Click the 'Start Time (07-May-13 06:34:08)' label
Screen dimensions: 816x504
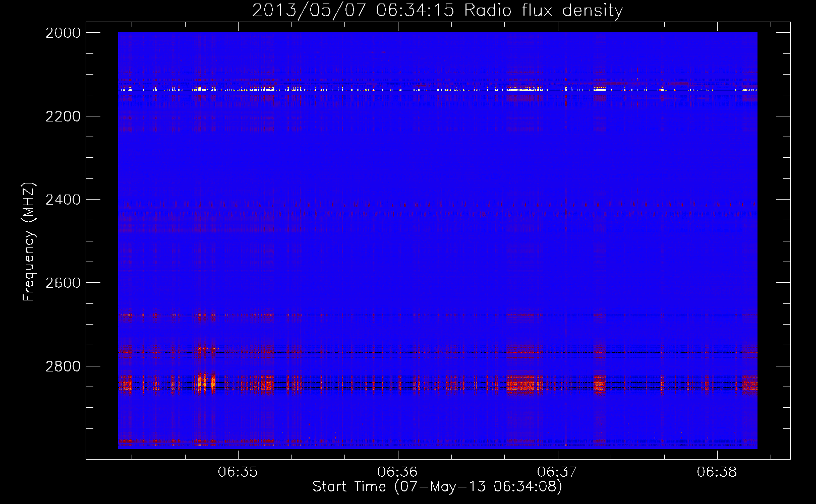[x=437, y=487]
